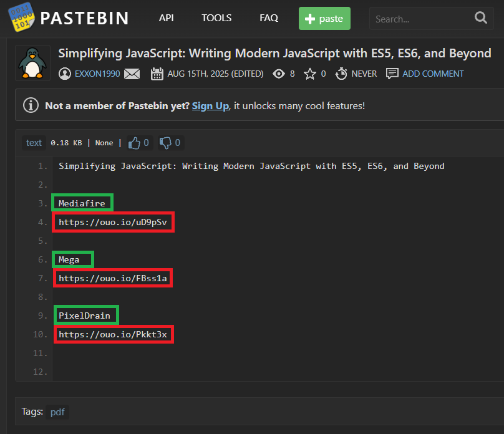Open the EXXON1990 profile link

pos(97,74)
